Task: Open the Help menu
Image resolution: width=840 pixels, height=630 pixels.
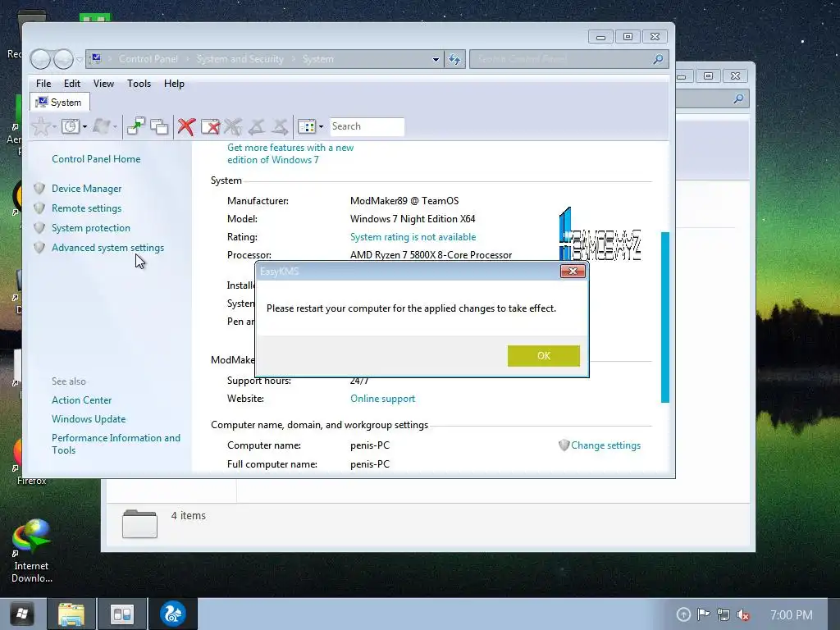Action: point(174,84)
